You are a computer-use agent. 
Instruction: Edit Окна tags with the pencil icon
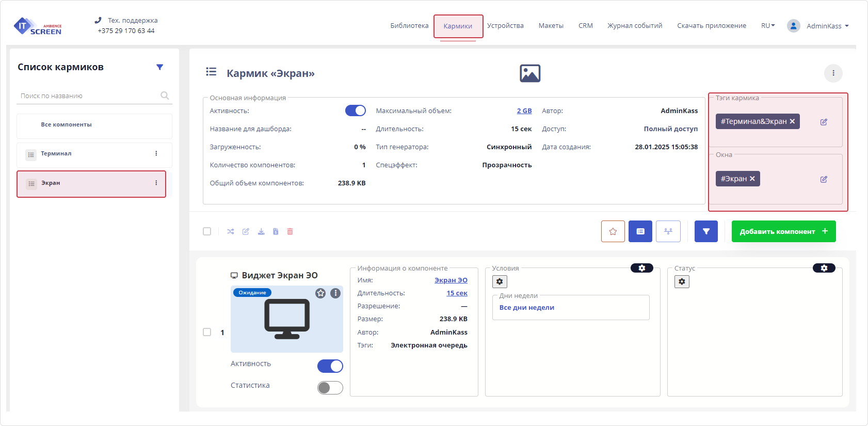pyautogui.click(x=824, y=179)
